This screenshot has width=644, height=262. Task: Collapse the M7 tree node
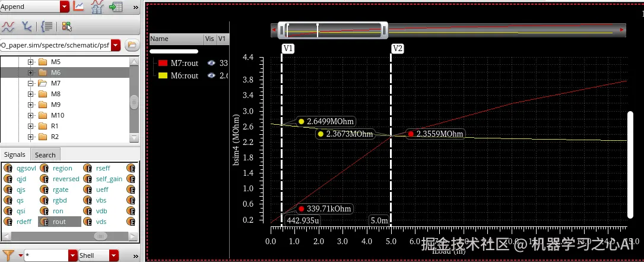(x=30, y=83)
